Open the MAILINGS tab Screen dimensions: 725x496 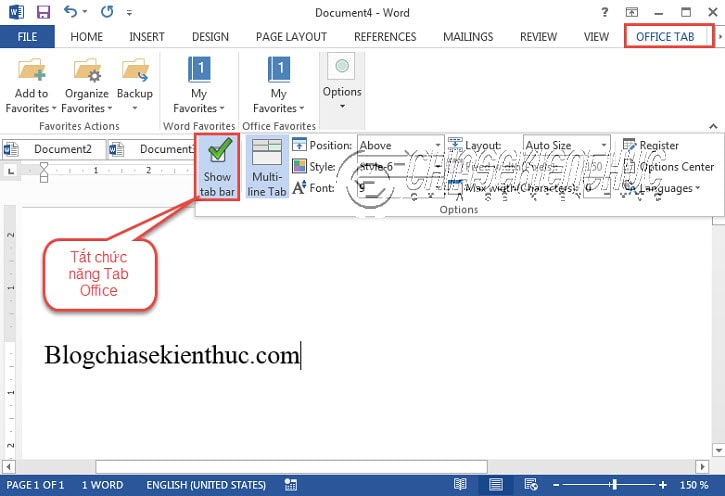click(468, 37)
